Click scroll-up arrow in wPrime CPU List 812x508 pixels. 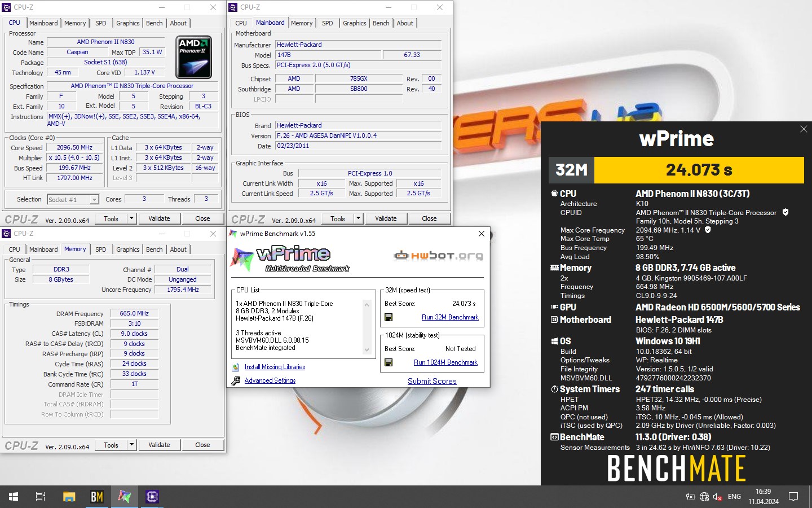click(x=367, y=305)
